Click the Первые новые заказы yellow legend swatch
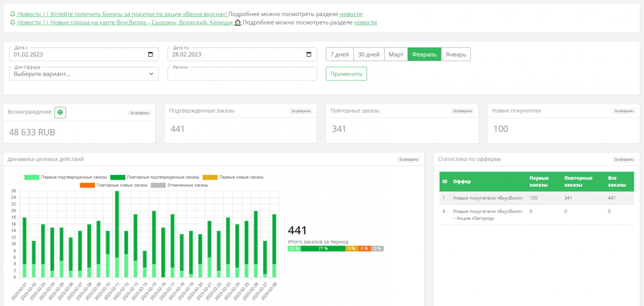Screen dimensions: 644x306 pyautogui.click(x=210, y=177)
